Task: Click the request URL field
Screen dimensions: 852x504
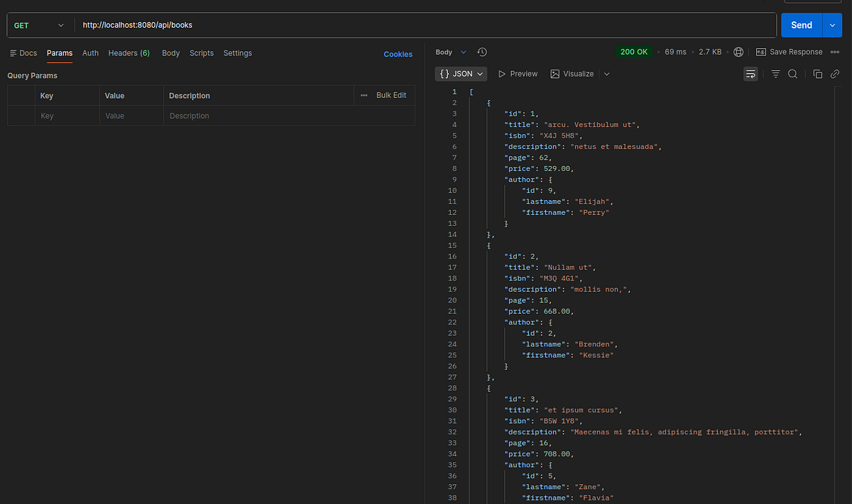Action: point(425,25)
